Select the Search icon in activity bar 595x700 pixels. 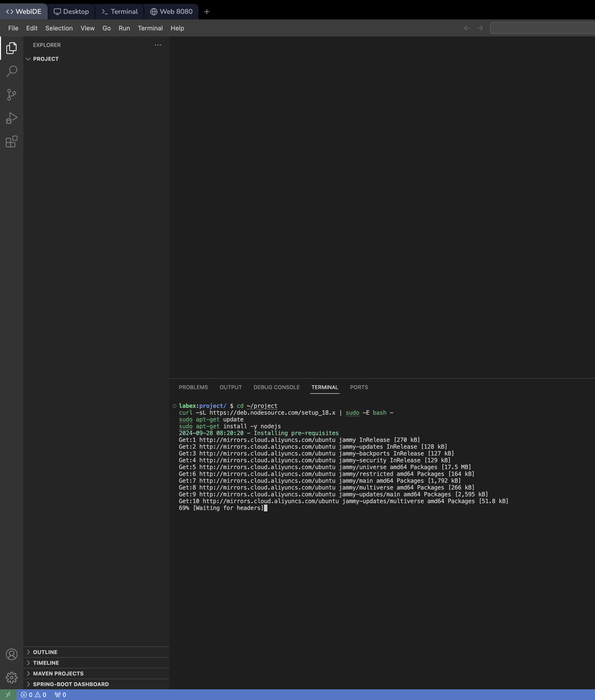coord(11,71)
